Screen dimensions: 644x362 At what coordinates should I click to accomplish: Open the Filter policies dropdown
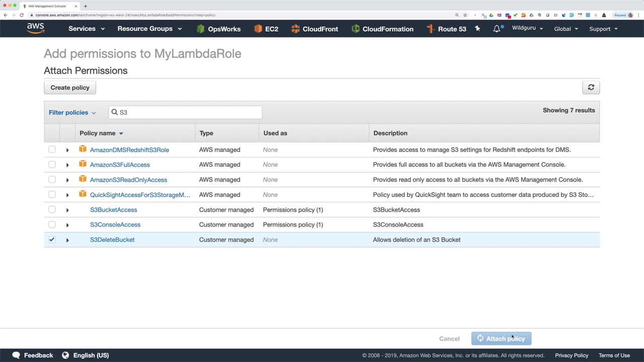(x=72, y=113)
